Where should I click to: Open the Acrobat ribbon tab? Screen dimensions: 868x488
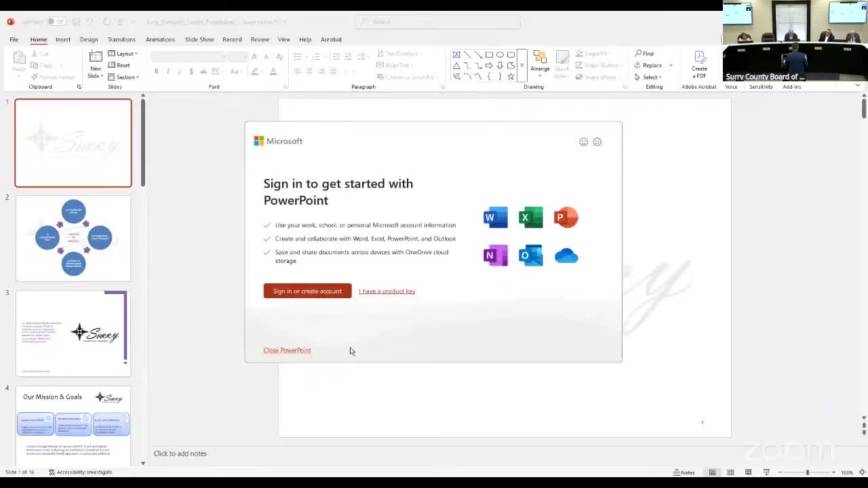[331, 39]
